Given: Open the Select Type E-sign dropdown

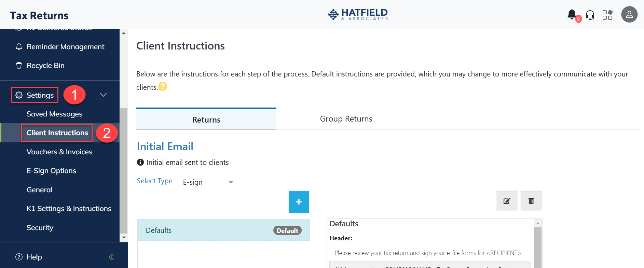Looking at the screenshot, I should (x=208, y=182).
